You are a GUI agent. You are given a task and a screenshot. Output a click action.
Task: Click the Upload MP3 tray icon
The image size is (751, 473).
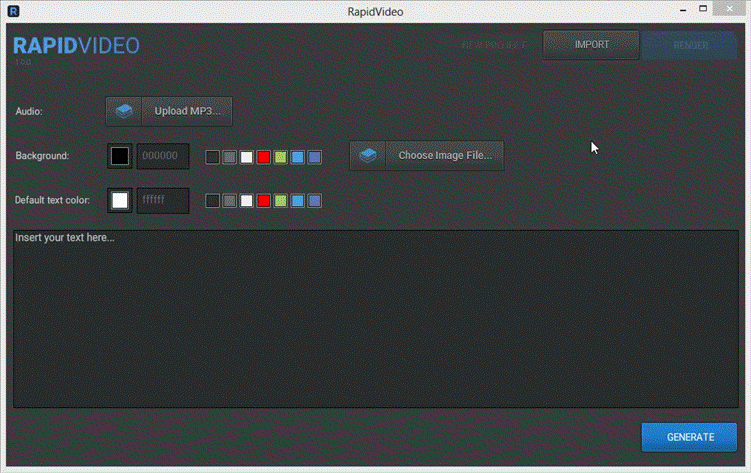(124, 111)
